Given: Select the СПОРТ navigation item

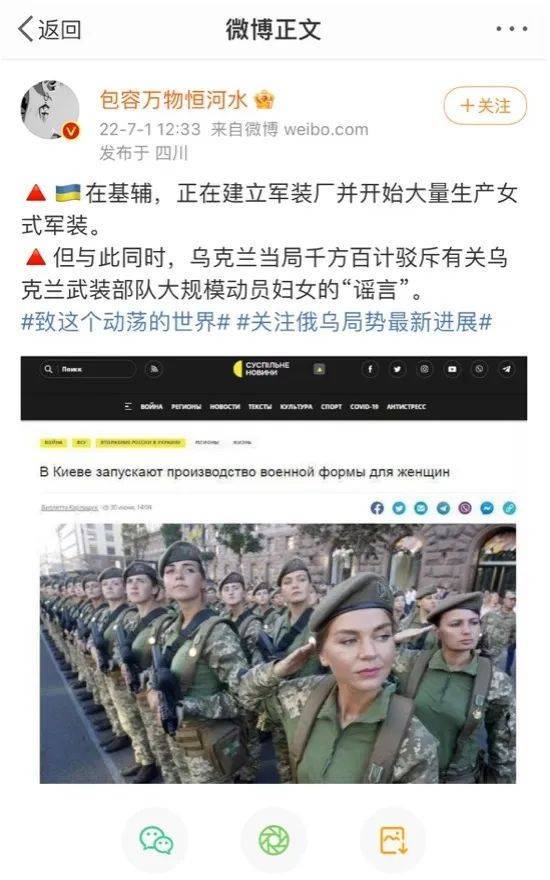Looking at the screenshot, I should [331, 406].
